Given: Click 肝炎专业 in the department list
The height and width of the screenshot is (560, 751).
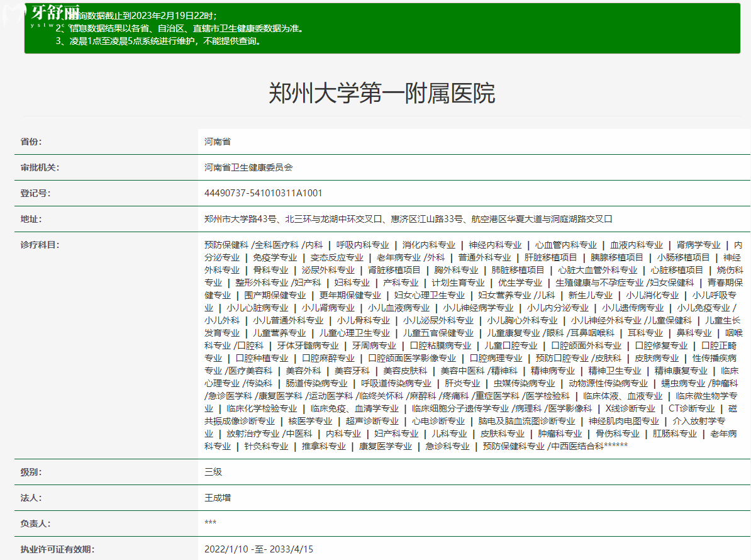Looking at the screenshot, I should 462,384.
